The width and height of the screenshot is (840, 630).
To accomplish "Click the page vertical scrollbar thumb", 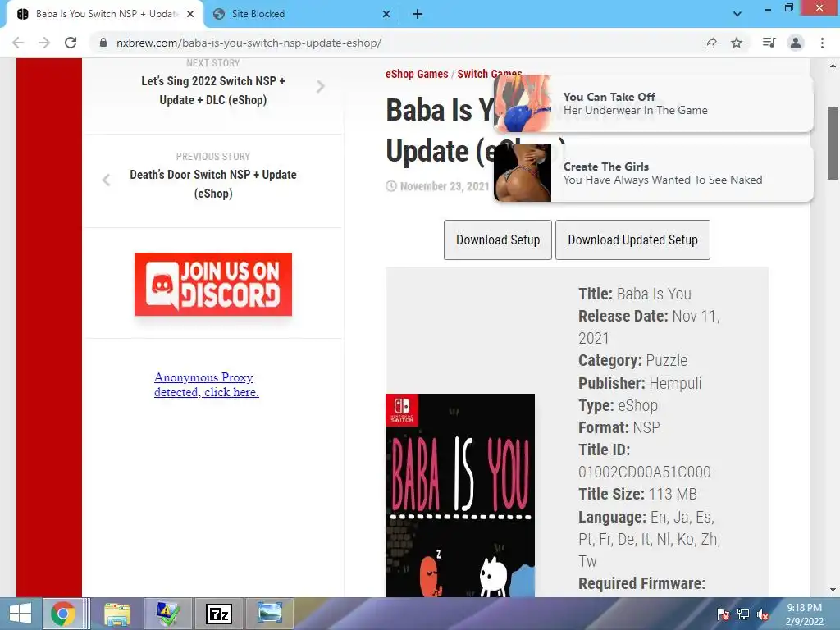I will 833,143.
